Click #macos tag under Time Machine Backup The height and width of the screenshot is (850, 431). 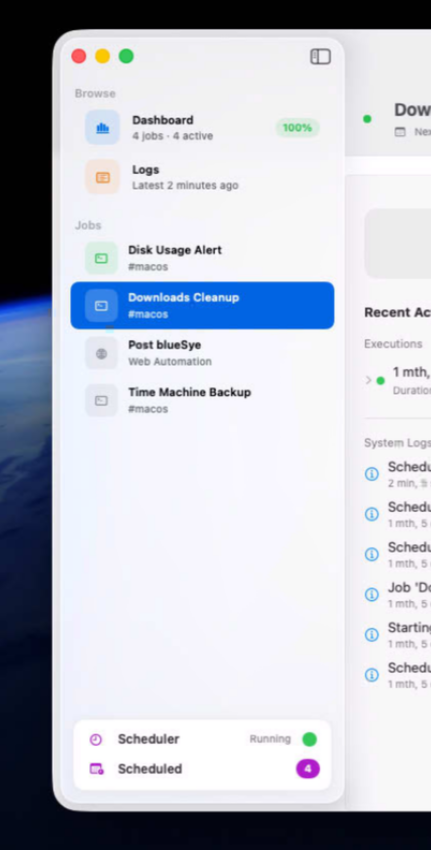tap(148, 409)
